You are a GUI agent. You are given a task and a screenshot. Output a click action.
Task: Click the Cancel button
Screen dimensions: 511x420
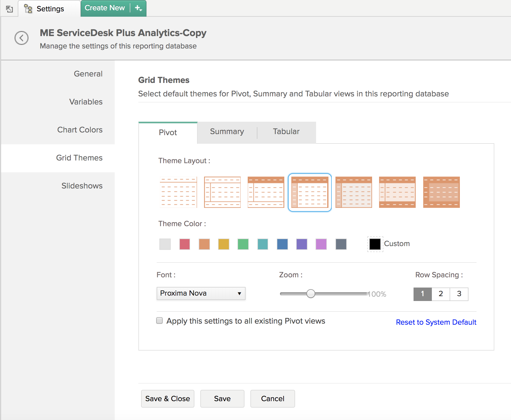272,399
